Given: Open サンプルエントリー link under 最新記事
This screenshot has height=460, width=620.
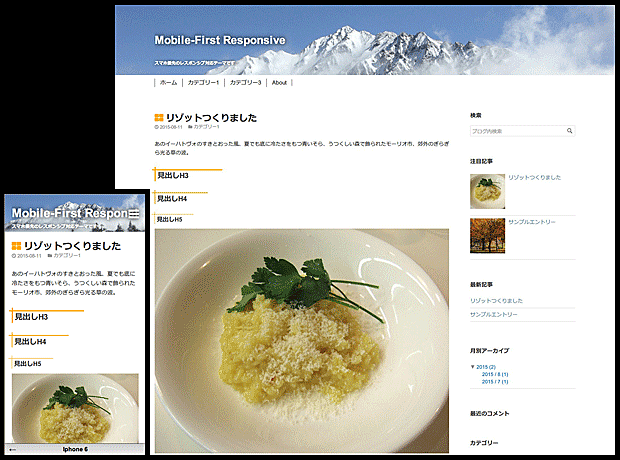Looking at the screenshot, I should (493, 314).
